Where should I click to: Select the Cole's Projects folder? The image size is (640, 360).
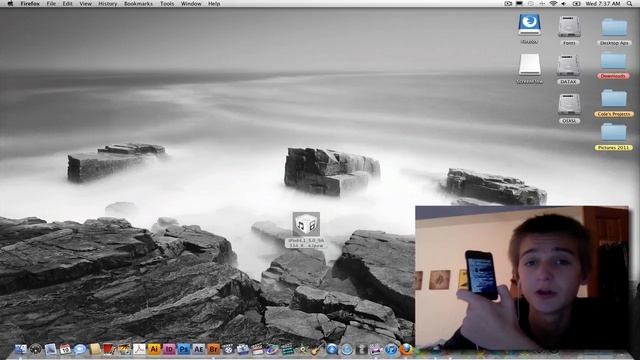pyautogui.click(x=614, y=99)
